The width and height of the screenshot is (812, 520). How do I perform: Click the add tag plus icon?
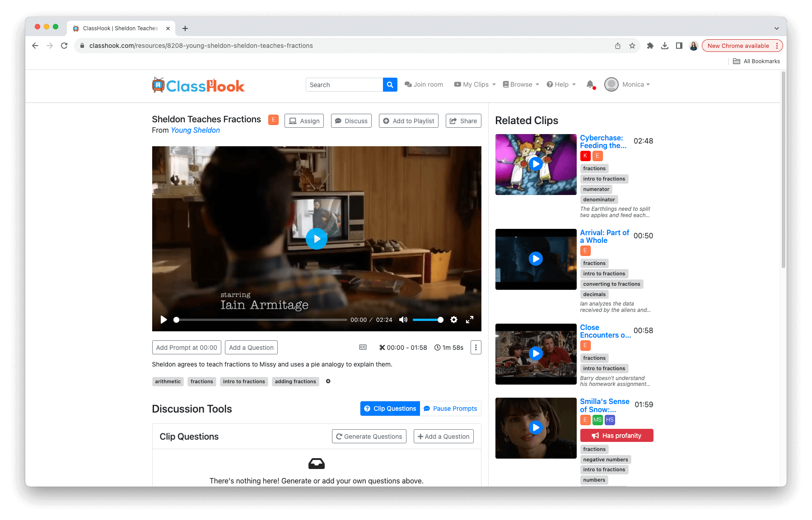[x=328, y=381]
